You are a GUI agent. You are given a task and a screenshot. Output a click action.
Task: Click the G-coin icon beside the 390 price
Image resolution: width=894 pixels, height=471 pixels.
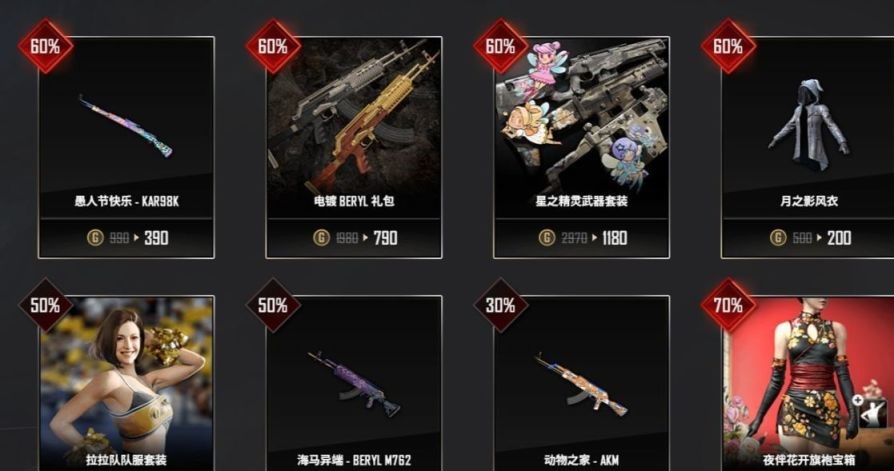[95, 237]
